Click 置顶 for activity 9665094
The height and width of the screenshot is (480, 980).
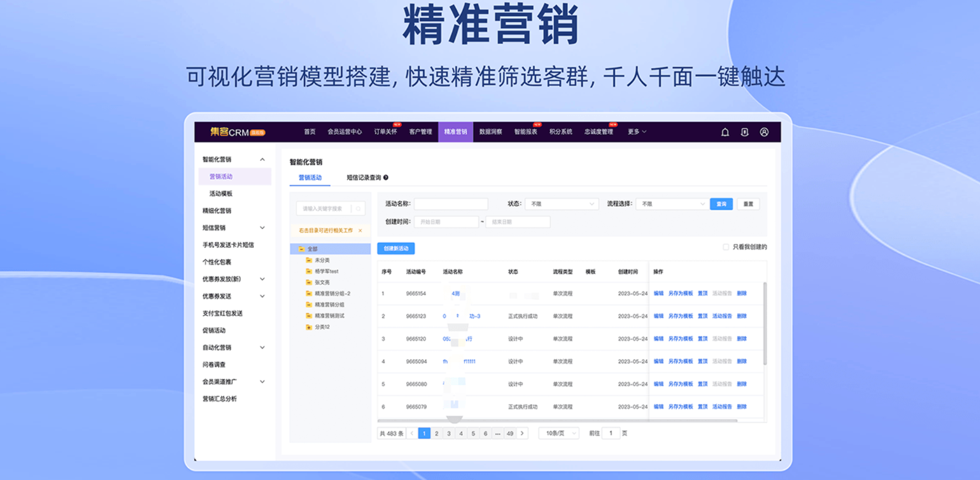(x=703, y=362)
